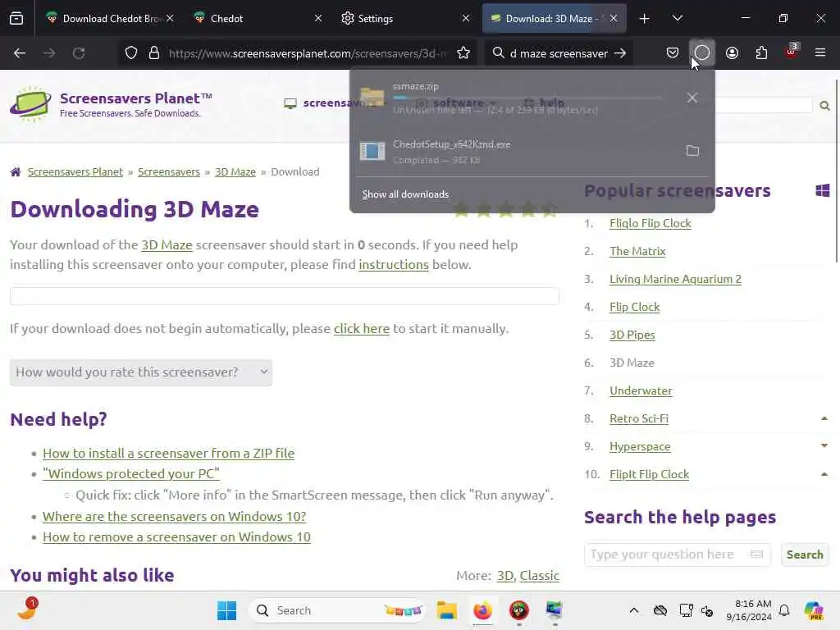Close the Settings tab

point(466,18)
